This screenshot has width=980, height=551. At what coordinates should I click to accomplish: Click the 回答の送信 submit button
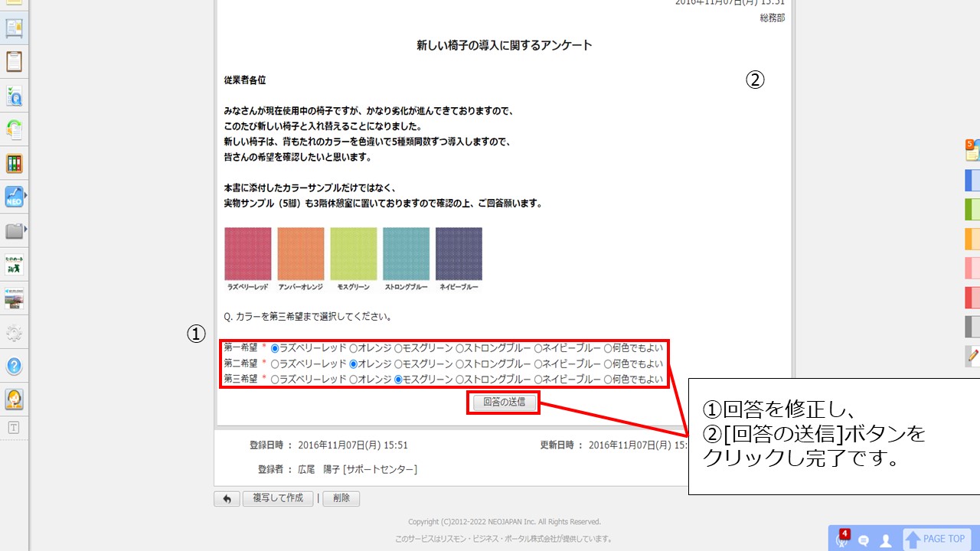coord(503,403)
